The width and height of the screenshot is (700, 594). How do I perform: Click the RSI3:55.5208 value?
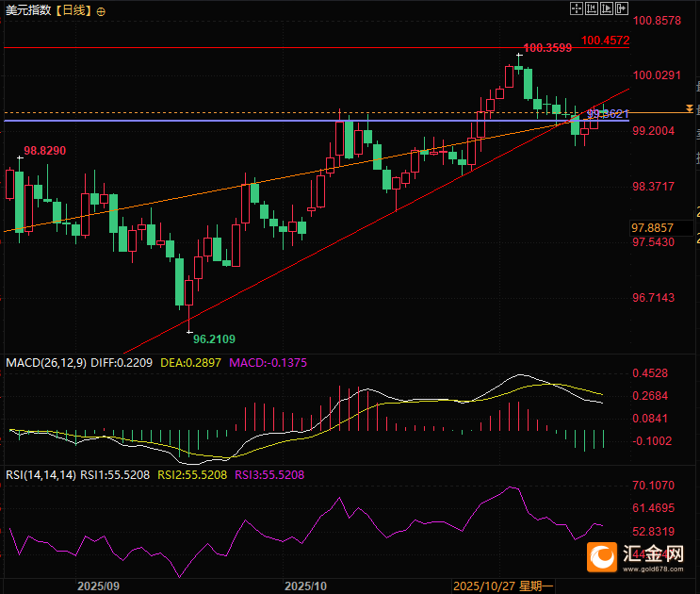tap(269, 475)
